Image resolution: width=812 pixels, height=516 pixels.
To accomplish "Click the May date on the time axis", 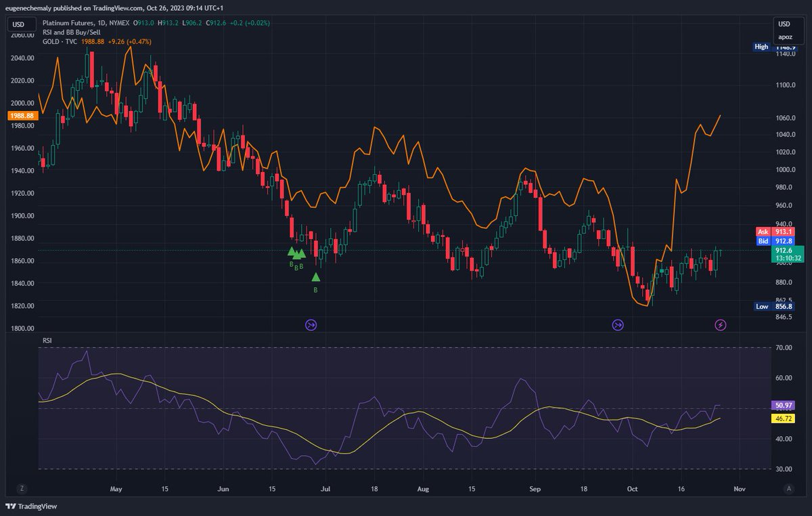I will pyautogui.click(x=116, y=488).
